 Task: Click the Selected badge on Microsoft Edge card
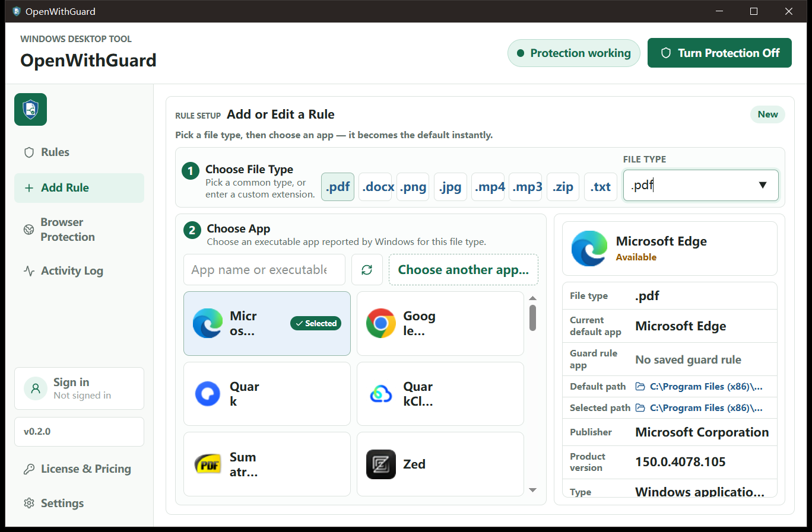point(316,323)
